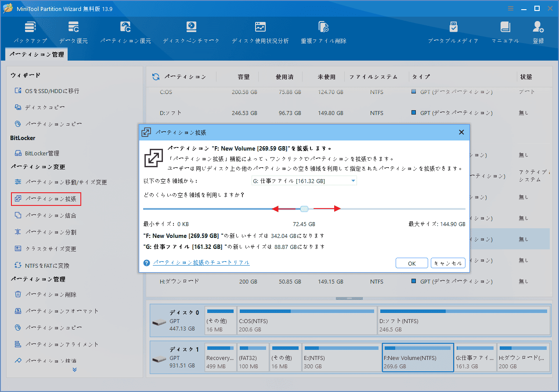Sort by the ファイルシステム column header
This screenshot has width=559, height=392.
tap(373, 77)
